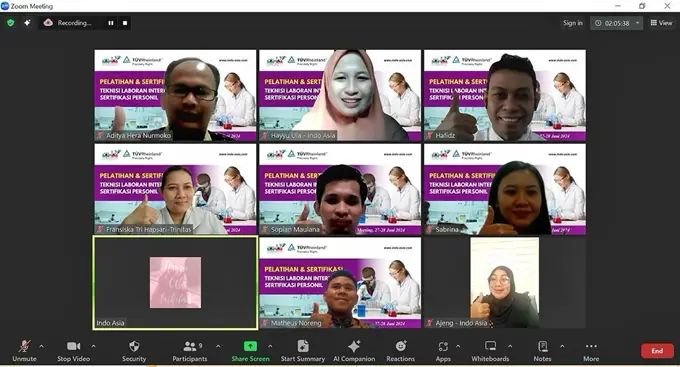Image resolution: width=680 pixels, height=367 pixels.
Task: Click Start Summary icon
Action: coord(303,346)
